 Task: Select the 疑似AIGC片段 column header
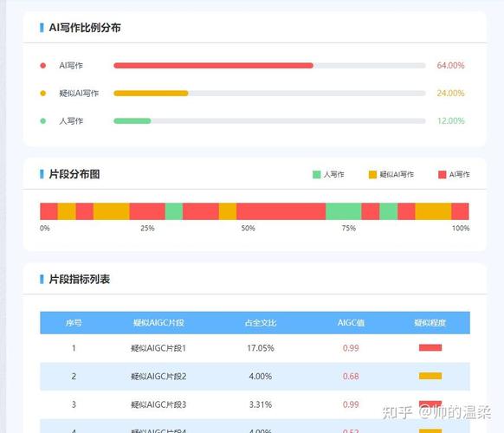pyautogui.click(x=158, y=323)
